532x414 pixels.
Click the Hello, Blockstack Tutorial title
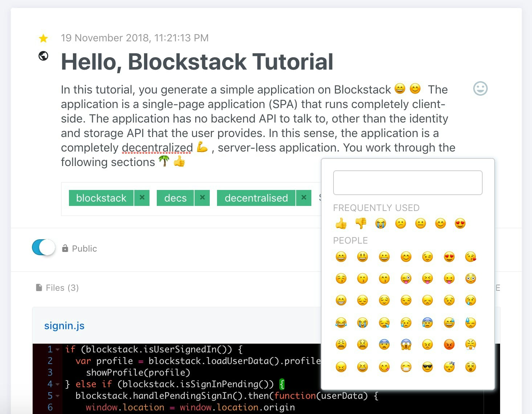tap(197, 62)
